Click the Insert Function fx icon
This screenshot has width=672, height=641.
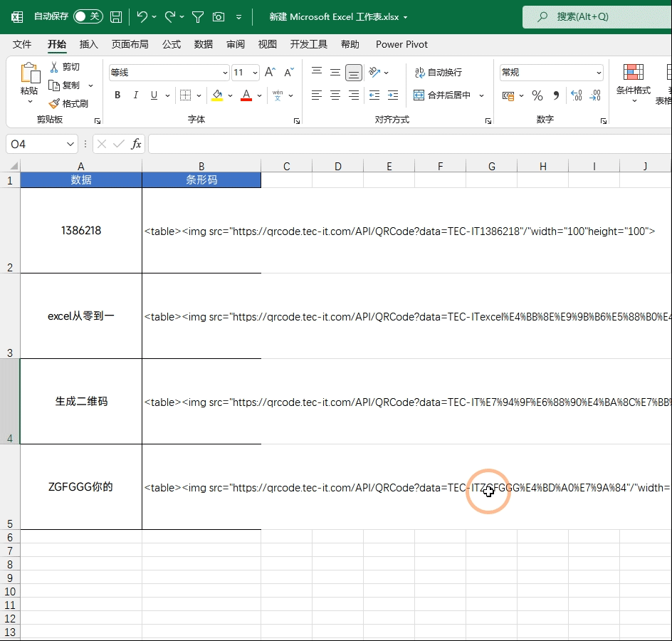[x=136, y=144]
